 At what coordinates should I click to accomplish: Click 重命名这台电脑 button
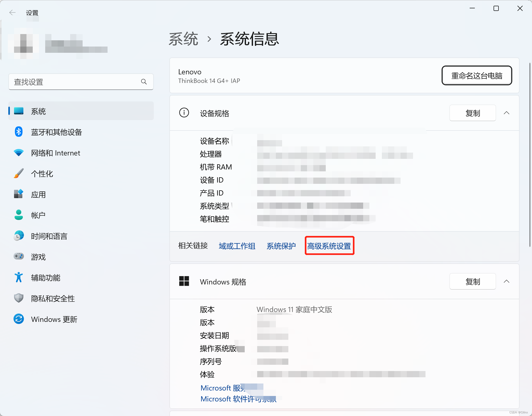(x=477, y=76)
